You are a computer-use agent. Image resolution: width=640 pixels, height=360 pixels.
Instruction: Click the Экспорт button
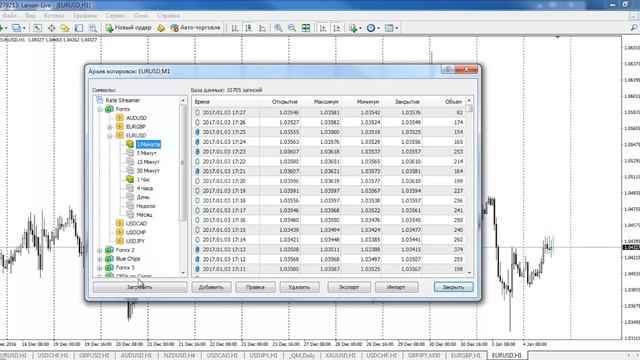click(349, 287)
